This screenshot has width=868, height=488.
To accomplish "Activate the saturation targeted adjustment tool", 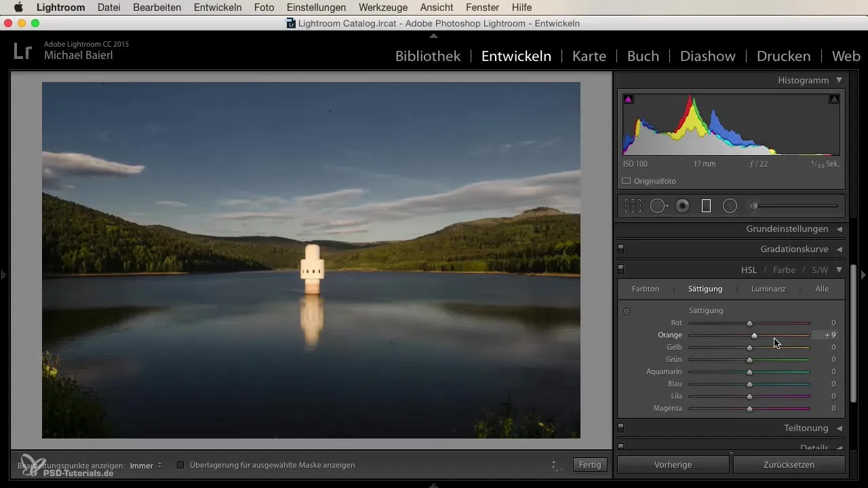I will [x=627, y=311].
